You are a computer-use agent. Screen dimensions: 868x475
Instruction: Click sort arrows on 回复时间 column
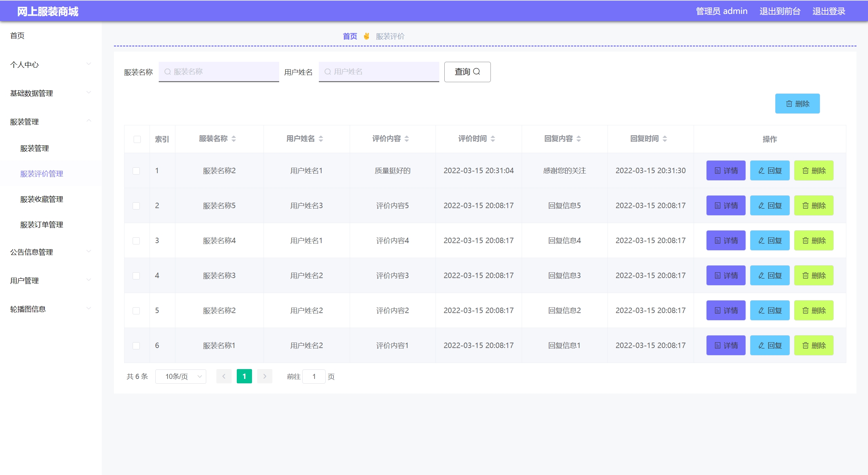(665, 139)
